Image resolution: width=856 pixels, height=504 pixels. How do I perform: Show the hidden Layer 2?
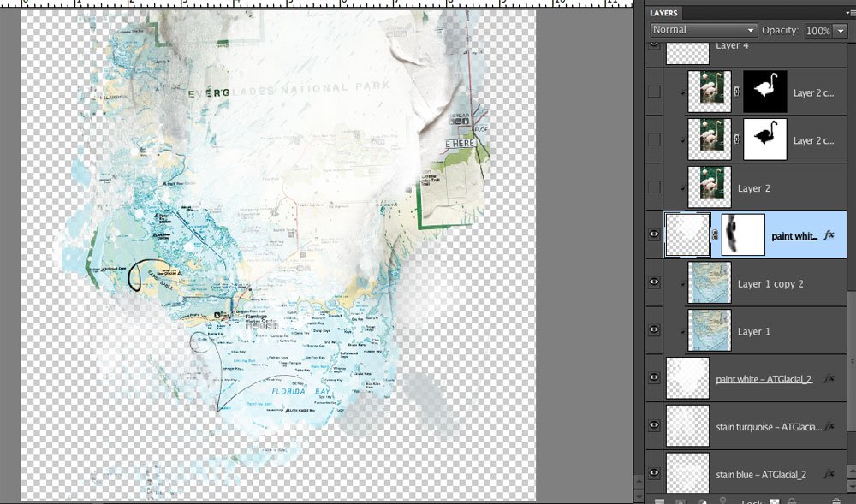[653, 187]
